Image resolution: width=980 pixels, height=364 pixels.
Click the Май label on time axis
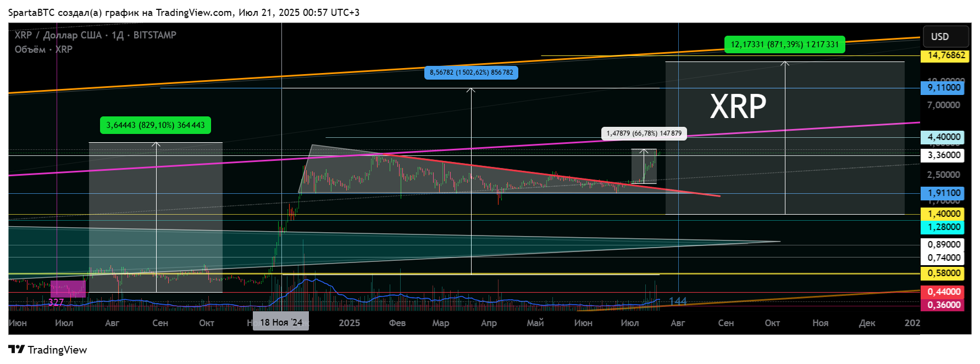535,323
